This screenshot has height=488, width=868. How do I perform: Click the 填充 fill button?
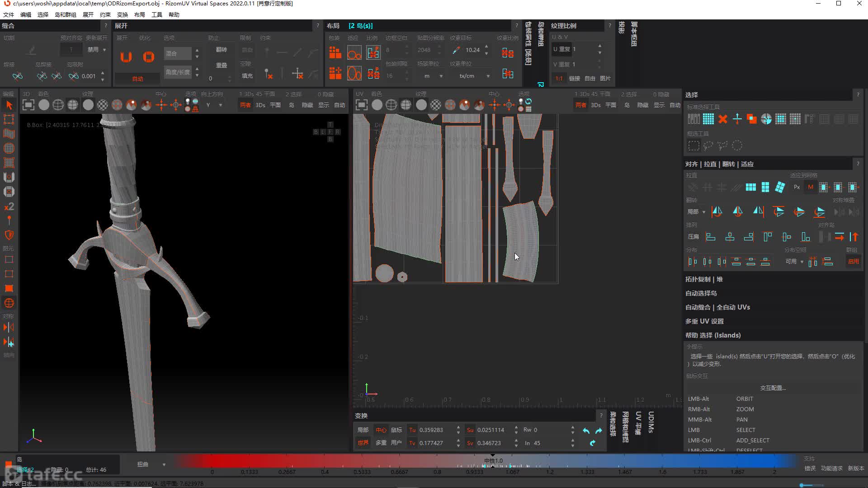tap(247, 76)
